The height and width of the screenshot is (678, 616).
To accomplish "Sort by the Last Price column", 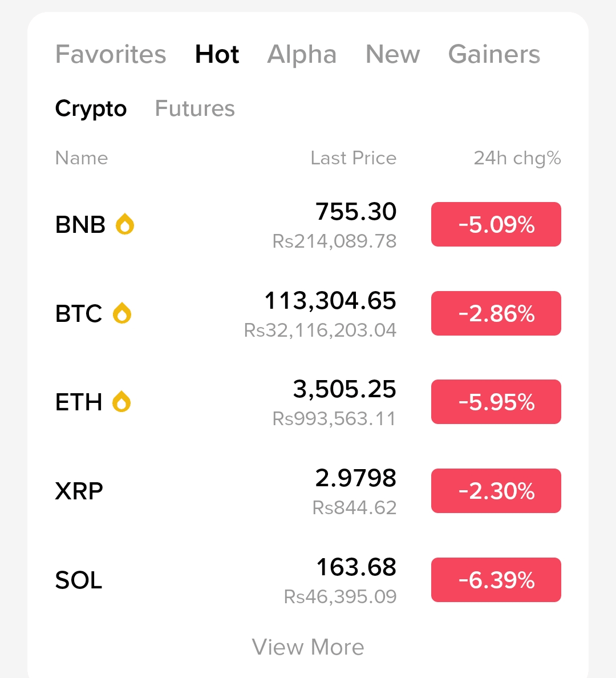I will [x=353, y=158].
